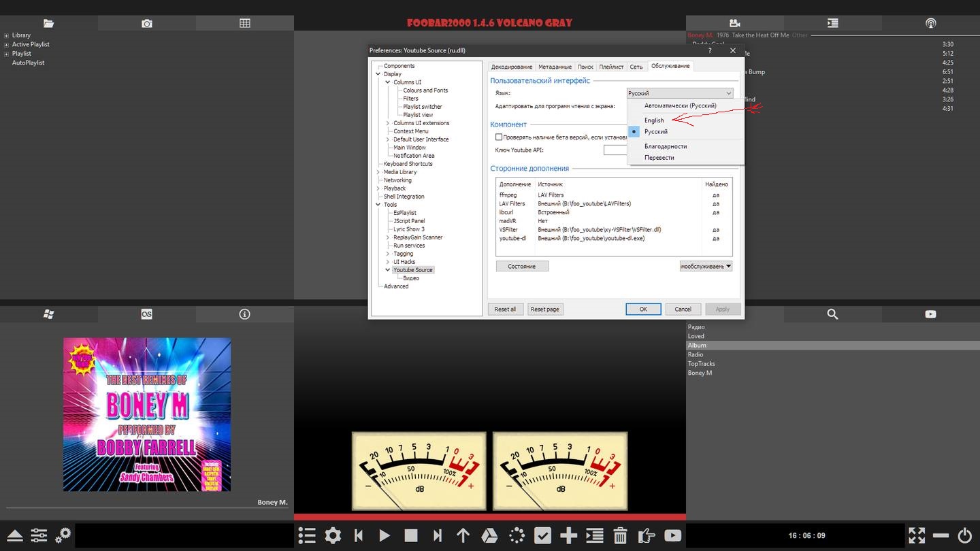Screen dimensions: 980x551
Task: Open the Язык language combo box
Action: pos(679,93)
